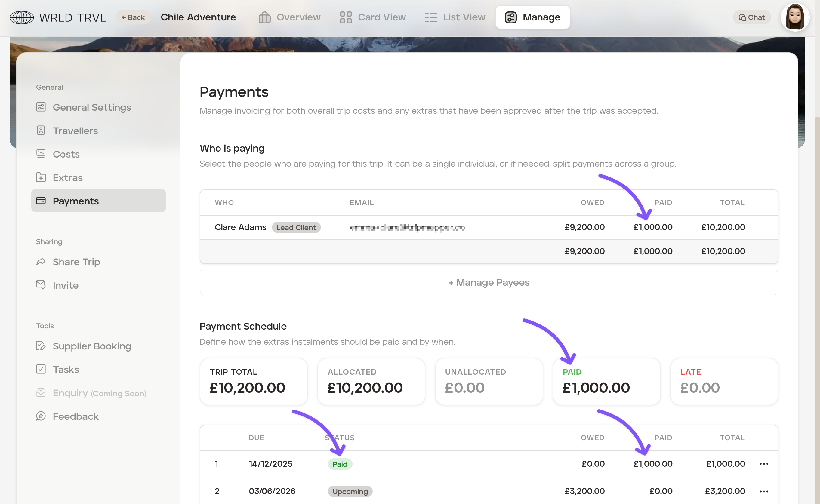This screenshot has height=504, width=820.
Task: Switch to the Card View tab
Action: coord(373,17)
